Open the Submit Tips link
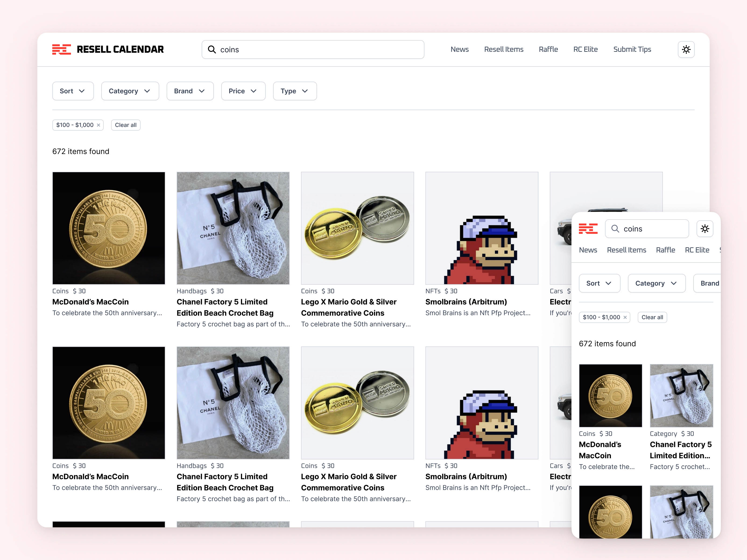Screen dimensions: 747x560 coord(632,49)
